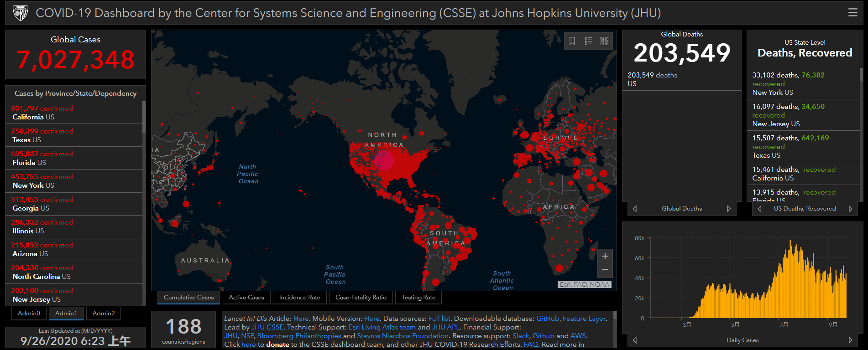The image size is (868, 350).
Task: Zoom in on the map with plus
Action: (x=605, y=256)
